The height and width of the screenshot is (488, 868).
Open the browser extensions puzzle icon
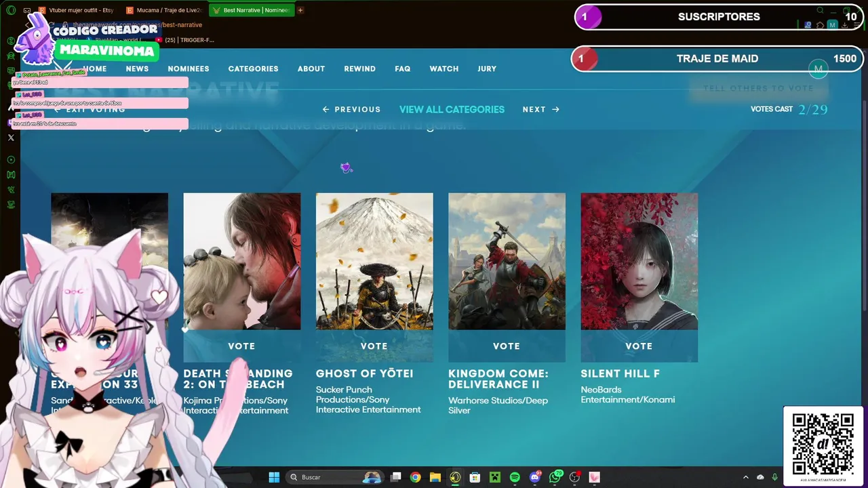pos(820,25)
